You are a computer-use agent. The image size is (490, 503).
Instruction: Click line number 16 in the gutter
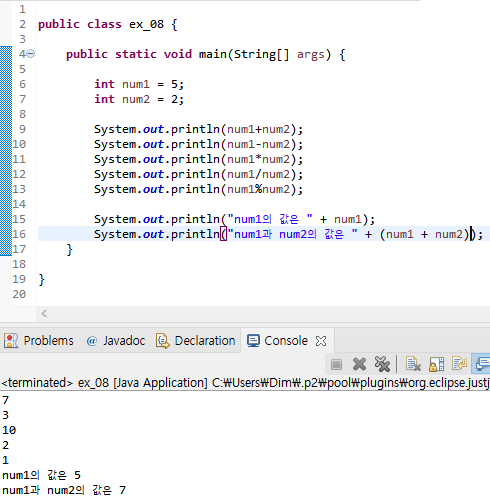(19, 234)
